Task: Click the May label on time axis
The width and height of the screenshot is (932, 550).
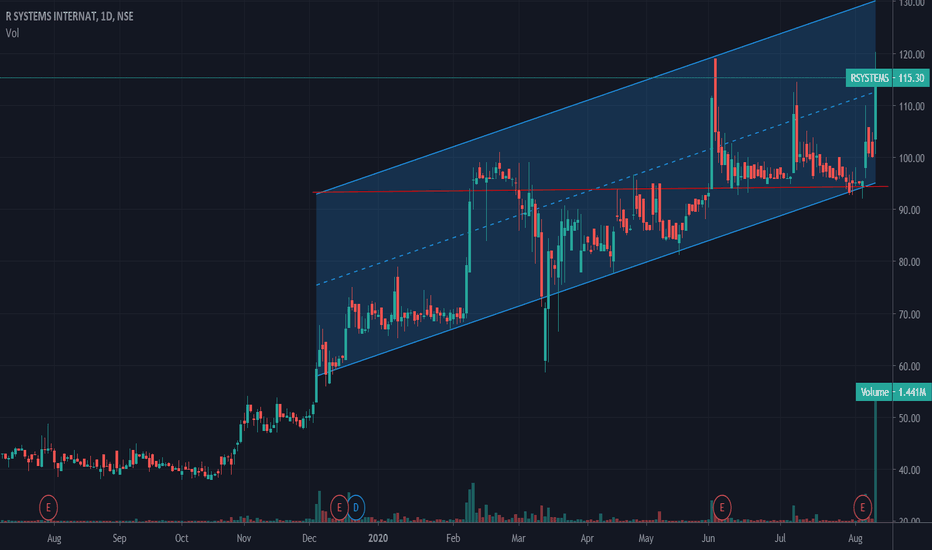Action: (646, 538)
